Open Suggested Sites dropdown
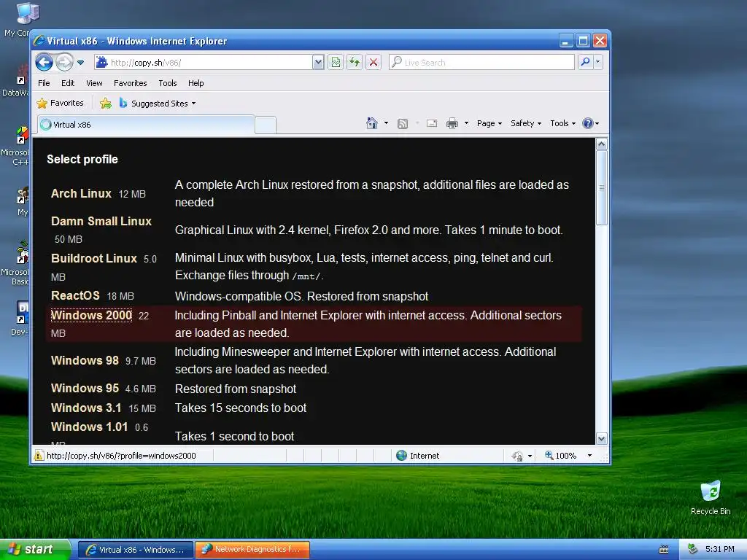Viewport: 747px width, 560px height. pos(158,104)
